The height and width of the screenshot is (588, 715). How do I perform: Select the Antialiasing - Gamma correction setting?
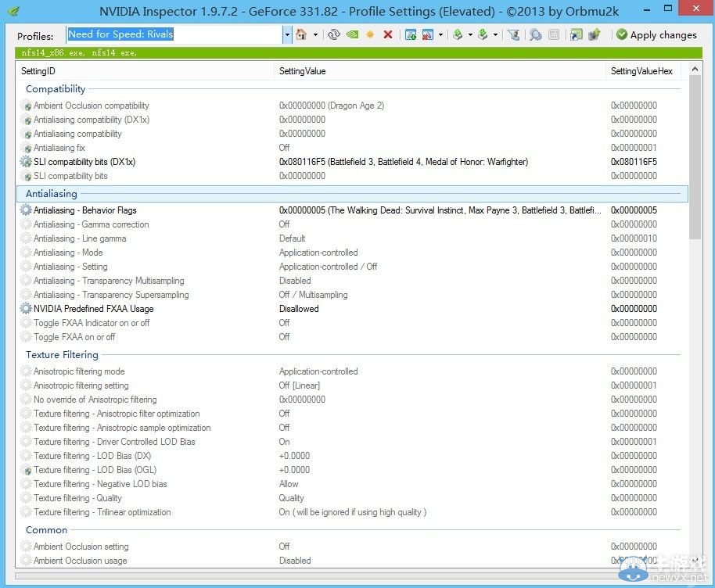(x=353, y=224)
